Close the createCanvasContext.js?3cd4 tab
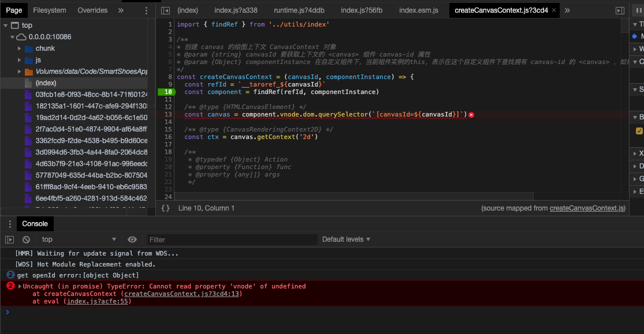This screenshot has width=644, height=334. [554, 10]
